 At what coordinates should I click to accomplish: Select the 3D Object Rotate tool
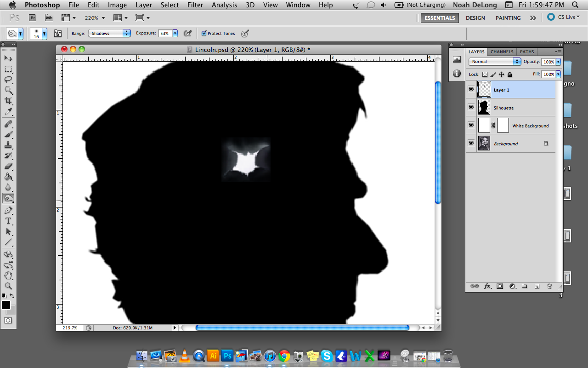point(8,255)
